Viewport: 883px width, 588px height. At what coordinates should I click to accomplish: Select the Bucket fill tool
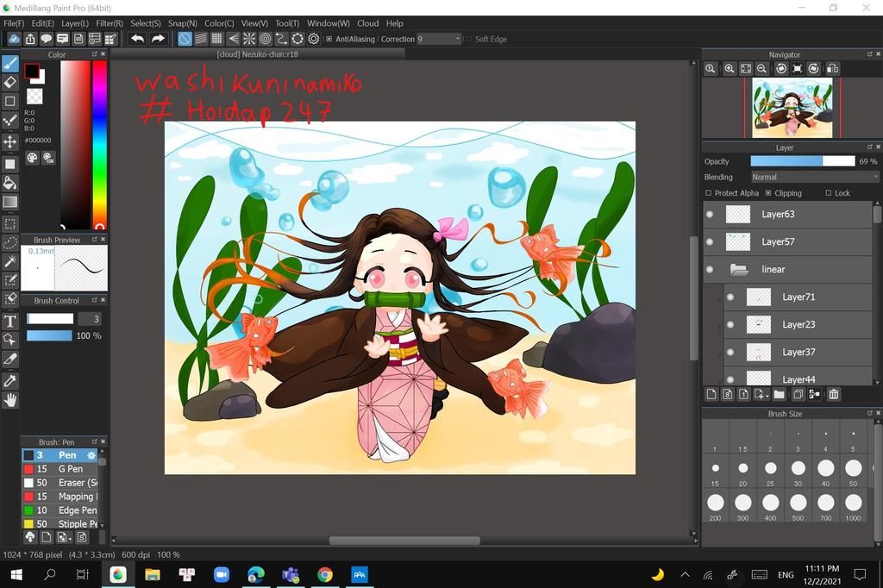pyautogui.click(x=10, y=183)
